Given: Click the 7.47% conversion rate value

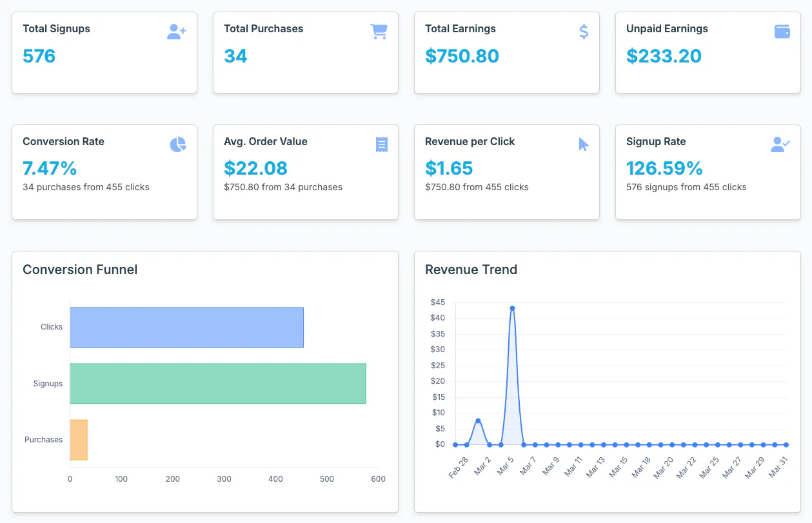Looking at the screenshot, I should point(50,168).
